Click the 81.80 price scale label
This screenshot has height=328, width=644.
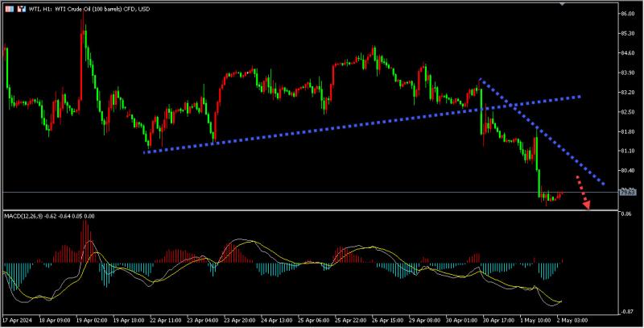coord(629,131)
